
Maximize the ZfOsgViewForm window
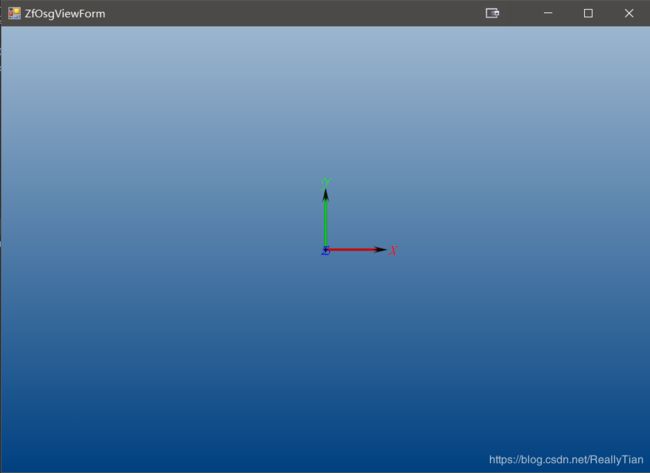[588, 13]
